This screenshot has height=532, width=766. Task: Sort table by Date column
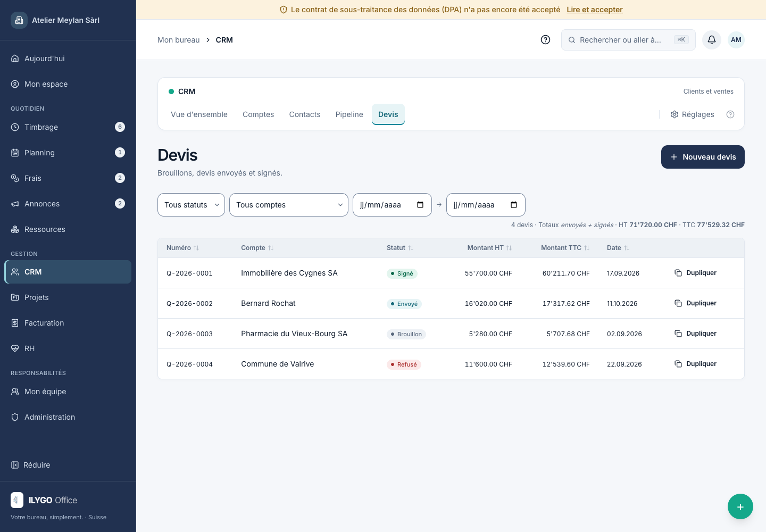(x=618, y=248)
